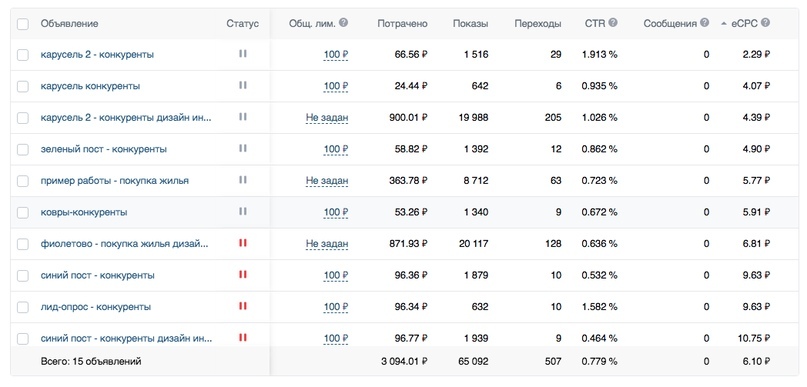Click clicks value 205
807x387 pixels.
point(553,118)
